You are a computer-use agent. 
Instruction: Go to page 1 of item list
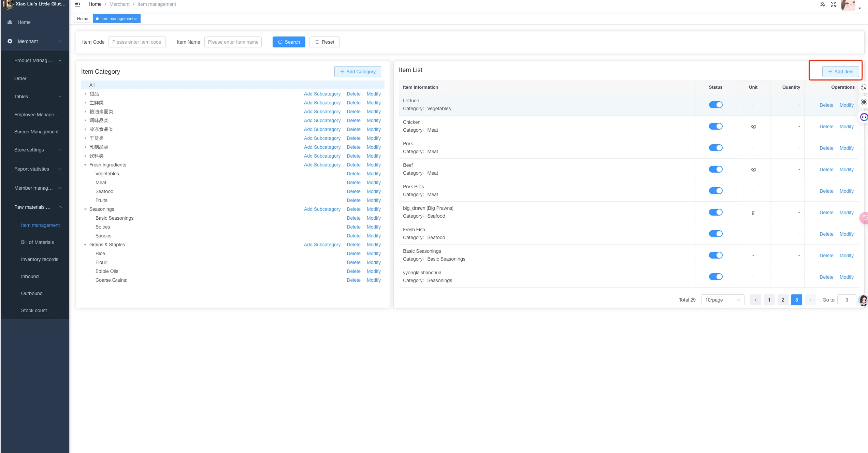tap(769, 300)
